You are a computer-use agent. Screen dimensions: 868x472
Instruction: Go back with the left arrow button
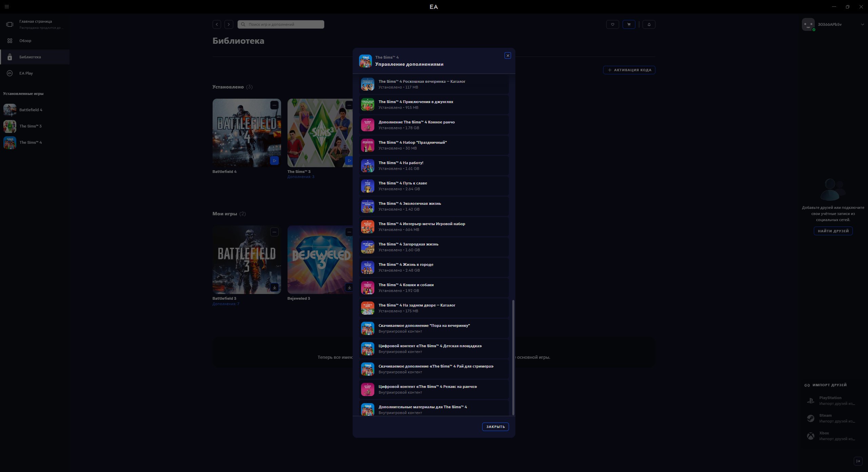[217, 24]
